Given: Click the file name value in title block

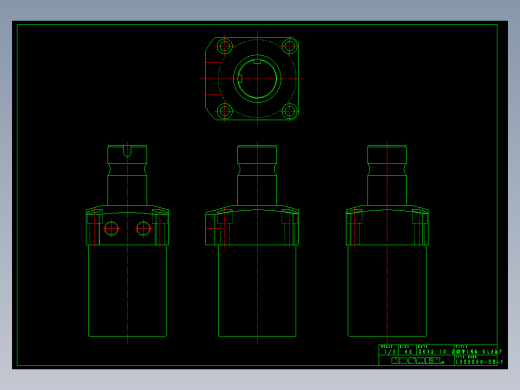Looking at the screenshot, I should [x=479, y=362].
